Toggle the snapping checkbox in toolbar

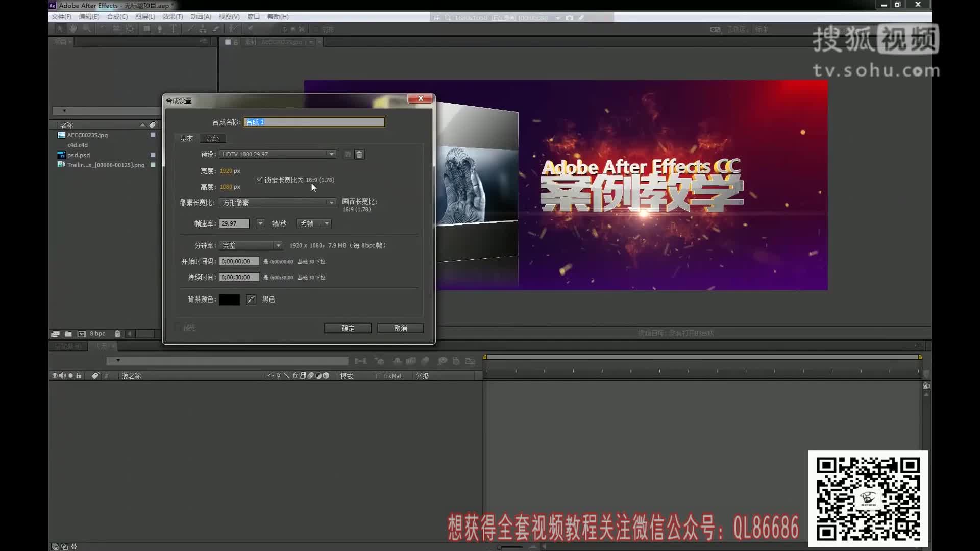[x=316, y=29]
